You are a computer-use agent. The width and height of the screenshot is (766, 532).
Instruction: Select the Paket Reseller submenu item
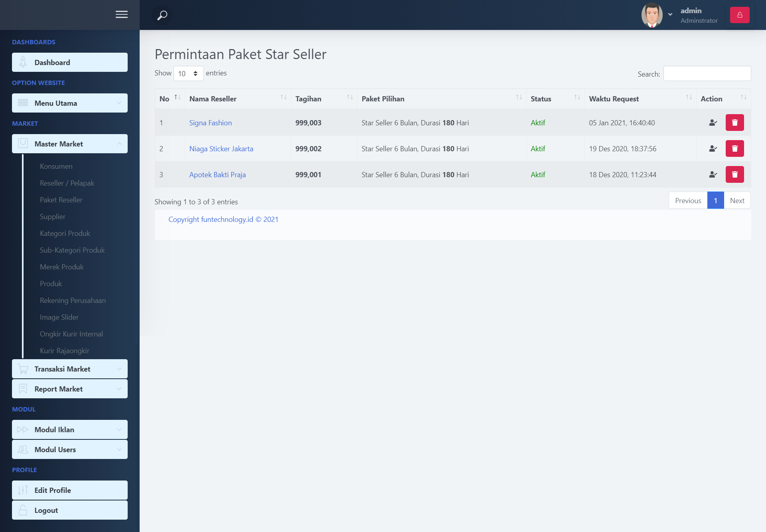(x=61, y=200)
